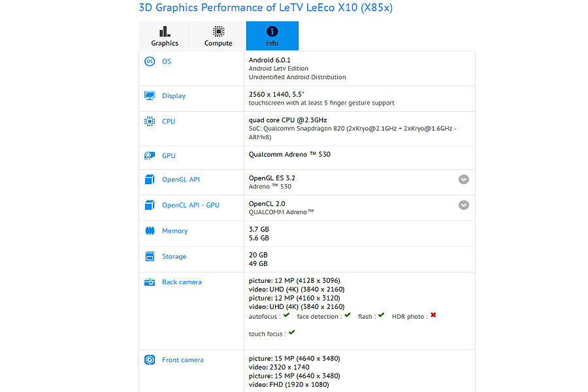This screenshot has width=588, height=392.
Task: Open the OpenCL API - GPU link
Action: click(x=191, y=205)
